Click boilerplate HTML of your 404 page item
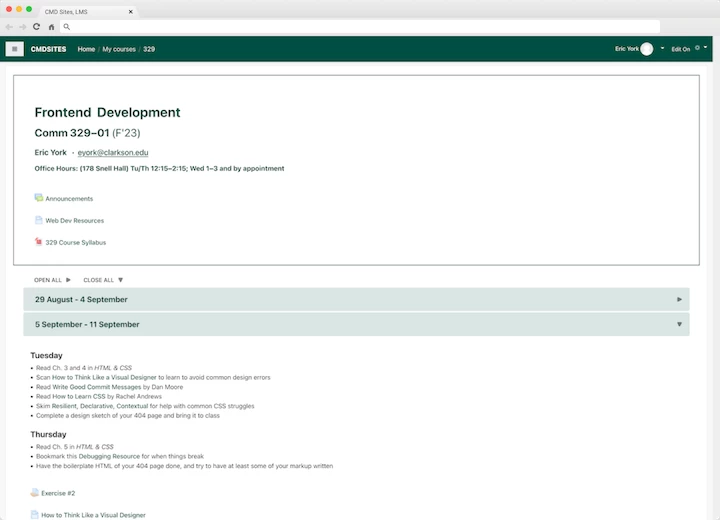 point(184,466)
